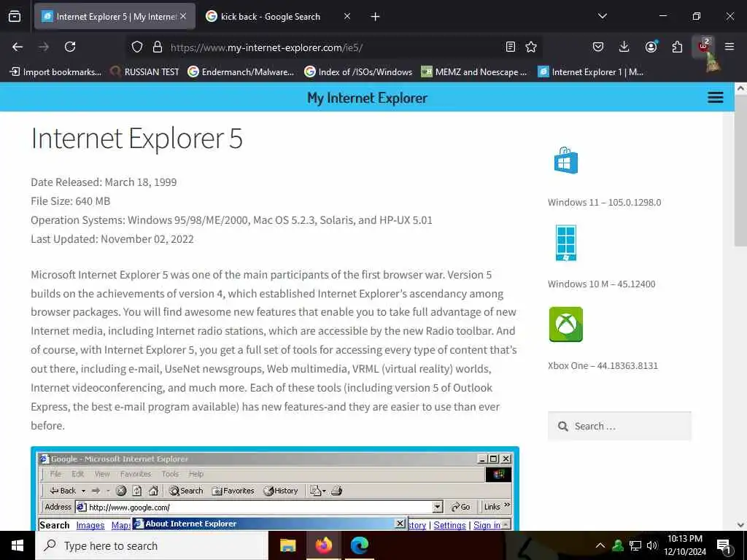Close the Internet Explorer 5 tab
747x560 pixels.
tap(183, 16)
